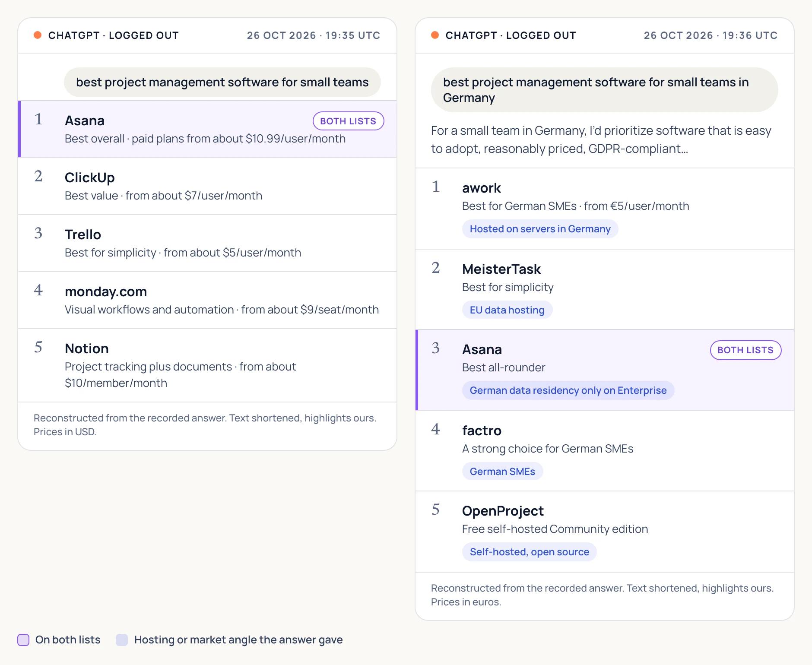Click 'Best for simplicity · from about $5/user/month'
Screen dimensions: 812x665
(183, 253)
